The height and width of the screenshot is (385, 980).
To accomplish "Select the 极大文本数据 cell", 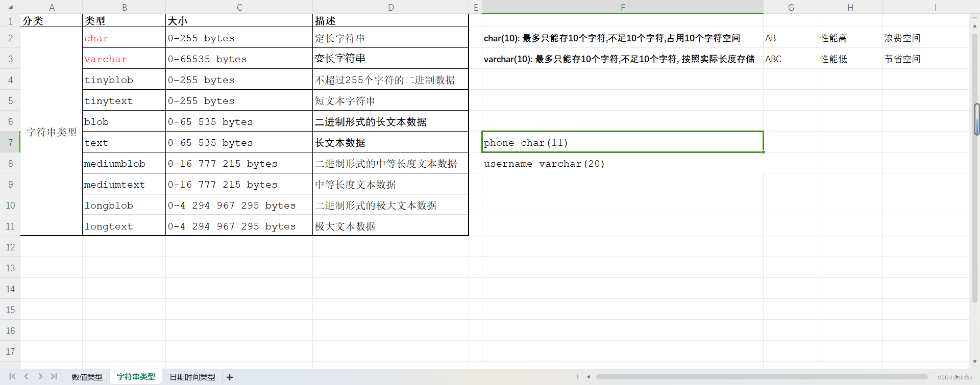I will coord(390,226).
